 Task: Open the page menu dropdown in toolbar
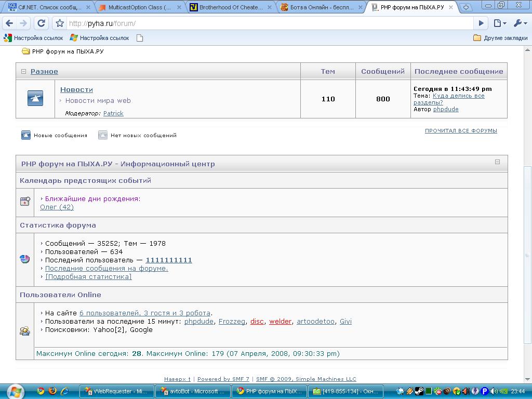499,23
